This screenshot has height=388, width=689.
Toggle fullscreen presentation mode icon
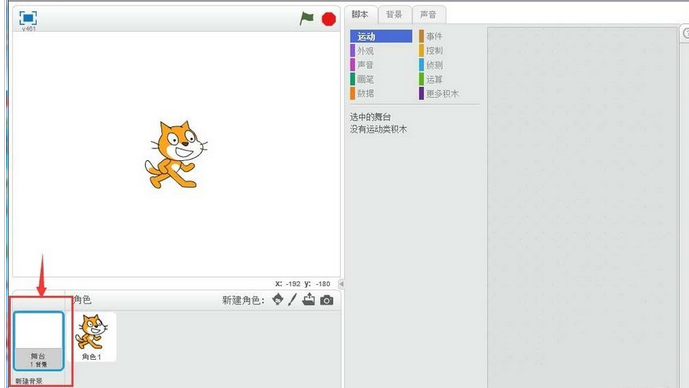(28, 18)
